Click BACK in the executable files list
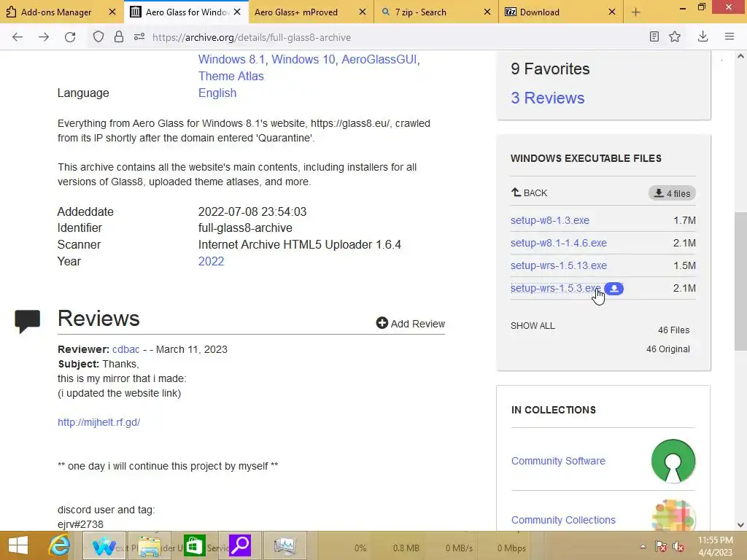 click(x=529, y=192)
